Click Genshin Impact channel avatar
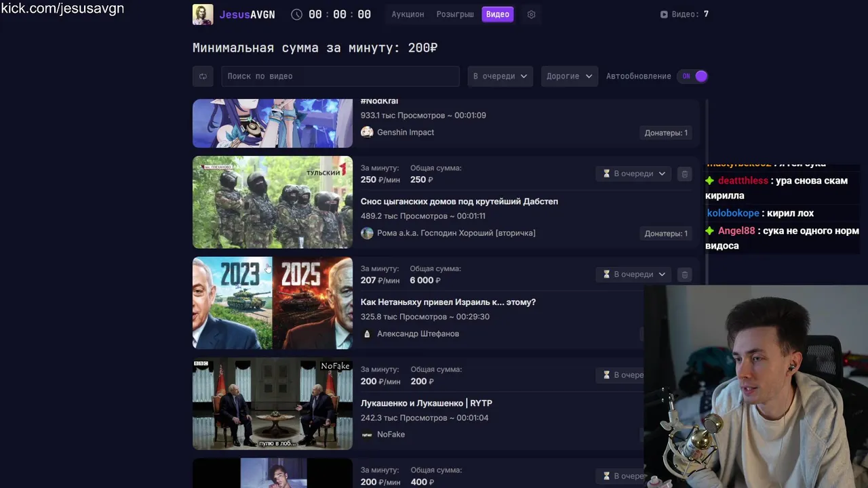Image resolution: width=868 pixels, height=488 pixels. (x=367, y=132)
